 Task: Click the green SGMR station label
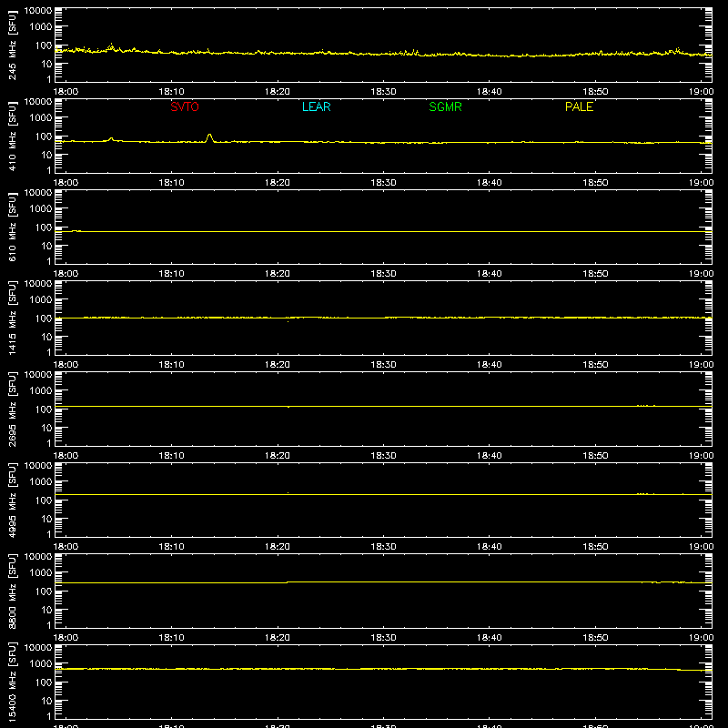click(445, 106)
